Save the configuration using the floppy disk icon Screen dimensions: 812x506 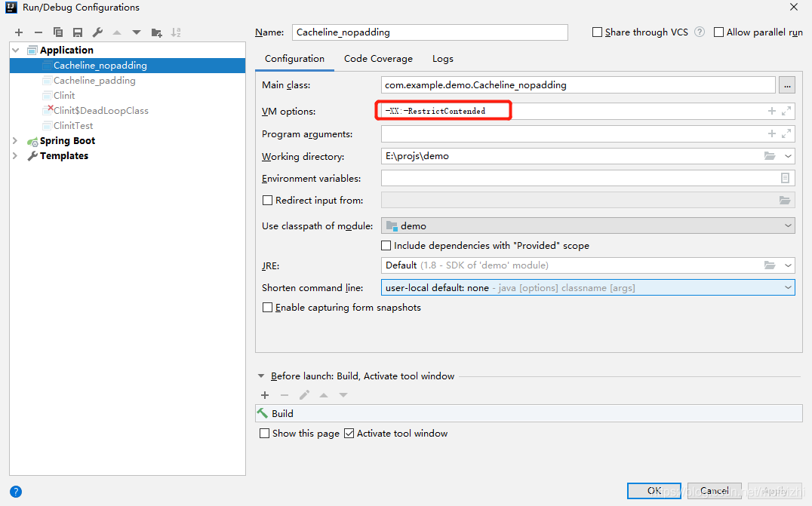point(78,32)
